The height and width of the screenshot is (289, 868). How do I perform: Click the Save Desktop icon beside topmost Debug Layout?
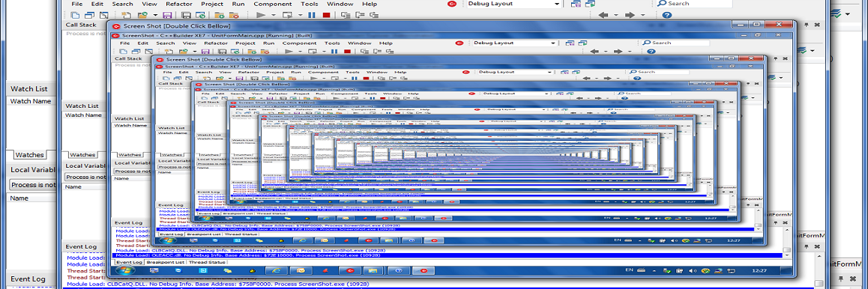576,4
